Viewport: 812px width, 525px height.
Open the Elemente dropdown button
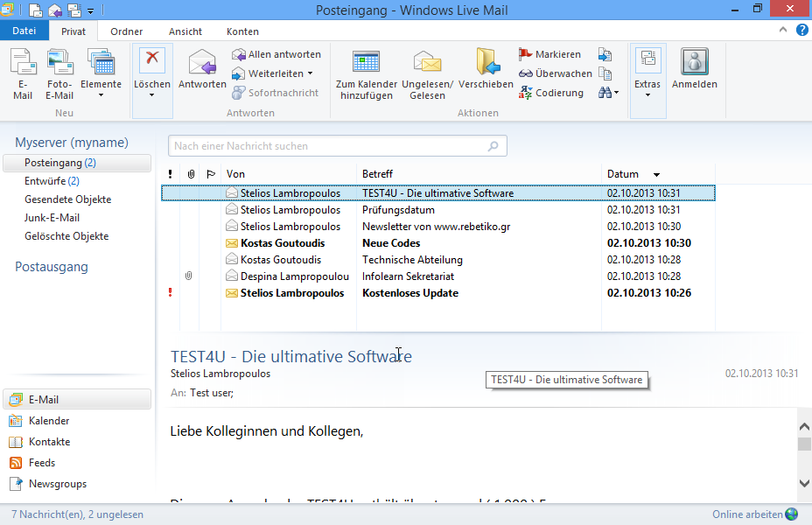(x=101, y=74)
